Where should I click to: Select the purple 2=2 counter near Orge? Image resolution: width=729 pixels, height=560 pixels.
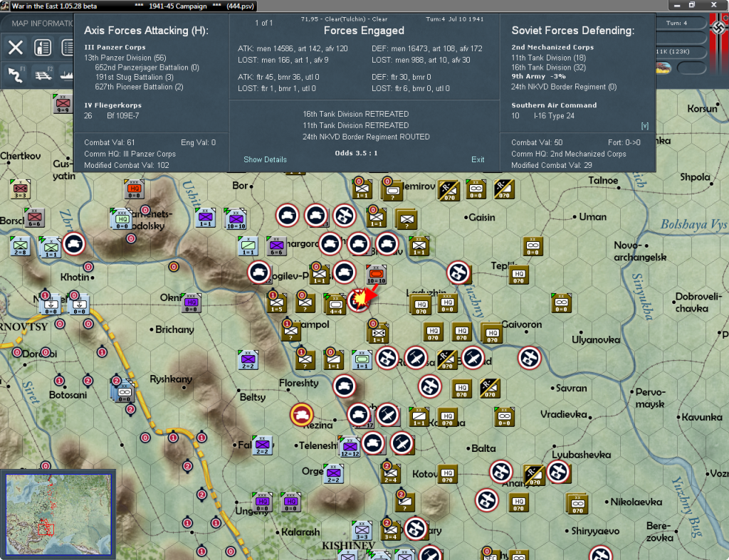333,474
